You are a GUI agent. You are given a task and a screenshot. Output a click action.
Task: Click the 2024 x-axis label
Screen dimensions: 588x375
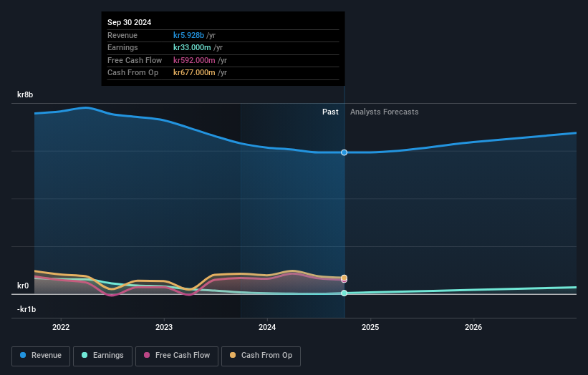[267, 327]
